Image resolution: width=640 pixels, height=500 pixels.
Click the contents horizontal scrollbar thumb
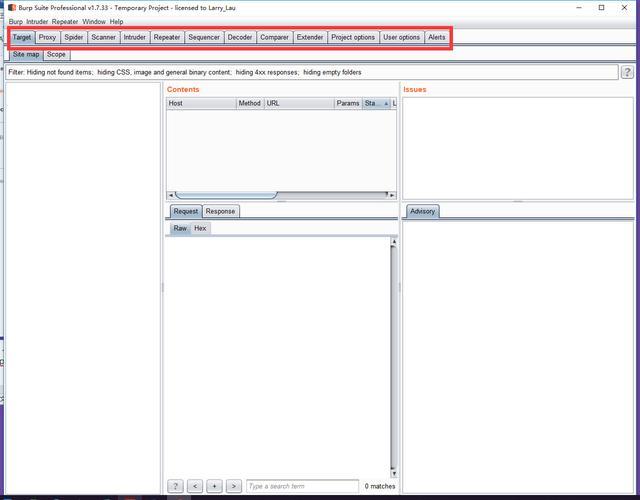[226, 195]
